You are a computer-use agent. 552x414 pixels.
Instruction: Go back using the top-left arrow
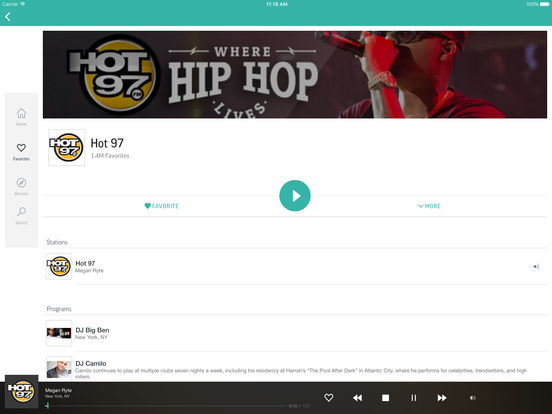(x=8, y=17)
